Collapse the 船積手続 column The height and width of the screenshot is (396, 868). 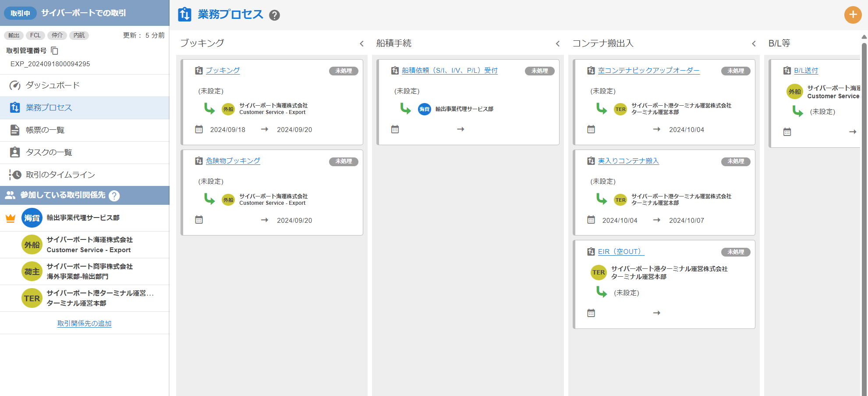point(557,43)
